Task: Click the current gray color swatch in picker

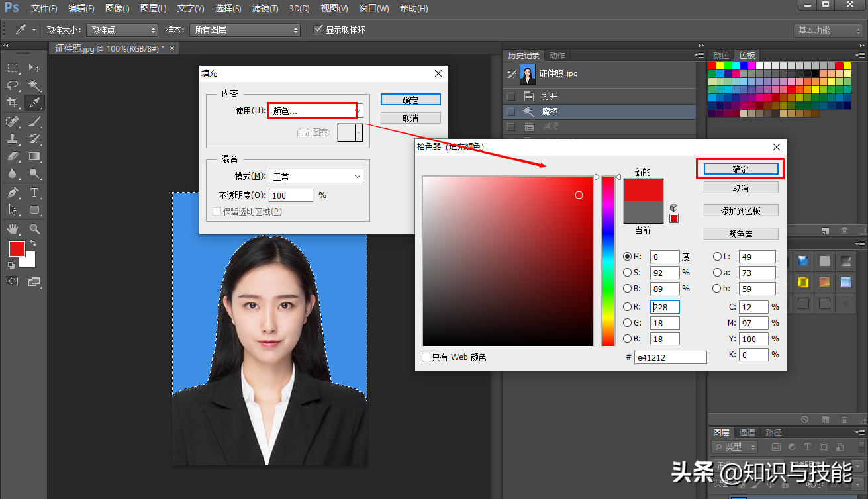Action: 644,212
